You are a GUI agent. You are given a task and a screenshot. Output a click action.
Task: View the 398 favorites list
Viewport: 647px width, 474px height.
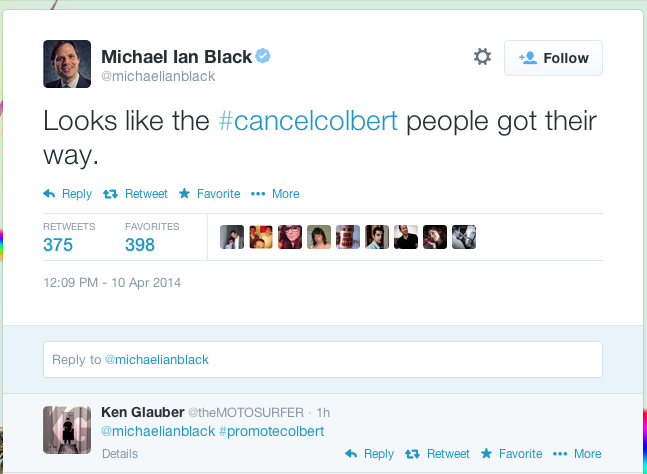140,244
